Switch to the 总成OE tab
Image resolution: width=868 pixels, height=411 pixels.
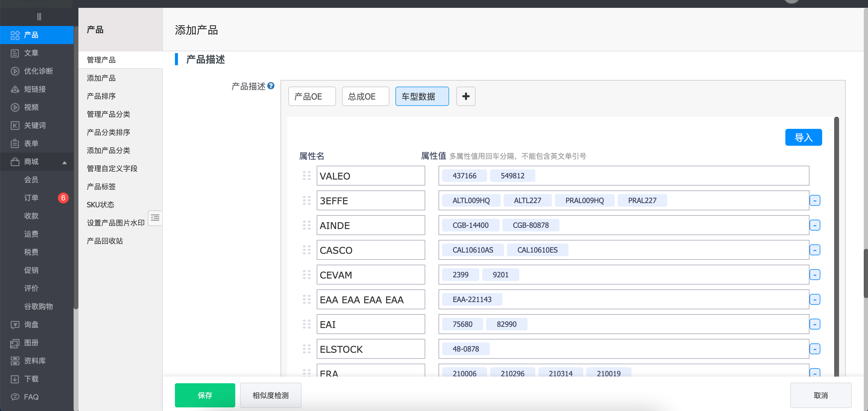(x=365, y=97)
